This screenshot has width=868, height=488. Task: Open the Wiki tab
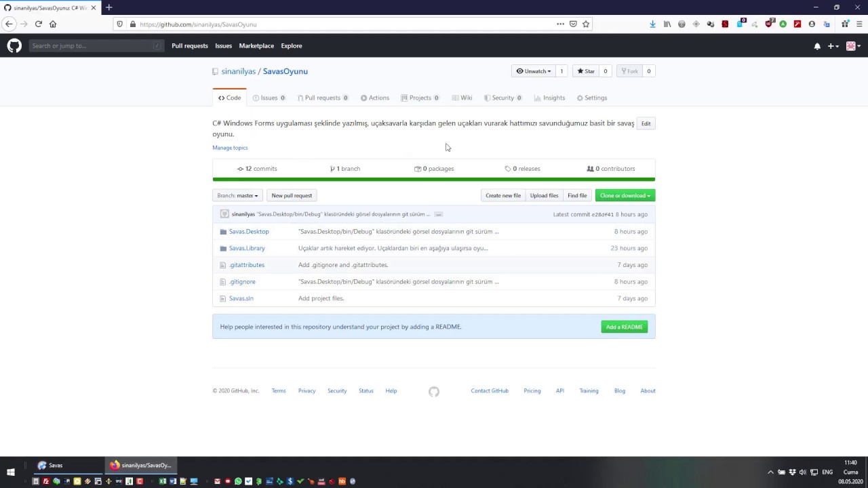pos(462,98)
